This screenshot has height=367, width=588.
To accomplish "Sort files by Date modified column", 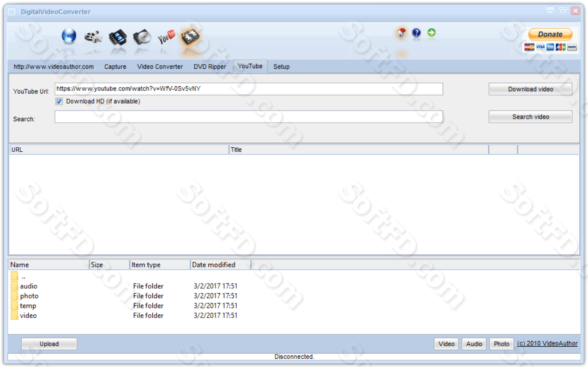I will click(221, 265).
